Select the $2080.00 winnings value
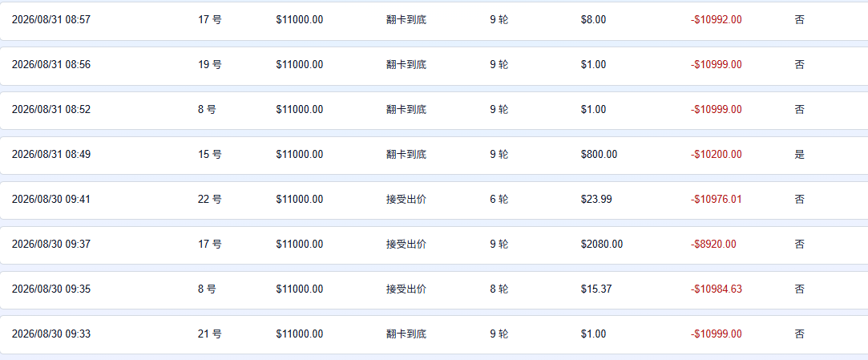This screenshot has height=360, width=868. pos(602,245)
